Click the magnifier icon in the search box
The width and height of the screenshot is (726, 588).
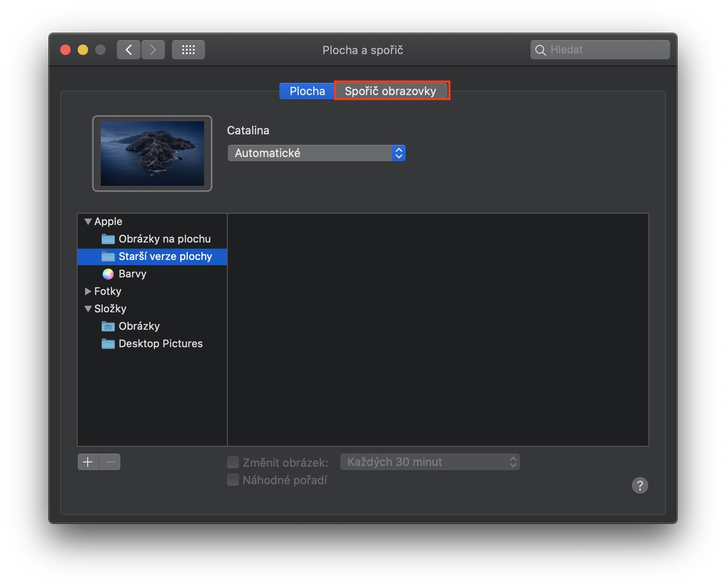click(x=541, y=50)
